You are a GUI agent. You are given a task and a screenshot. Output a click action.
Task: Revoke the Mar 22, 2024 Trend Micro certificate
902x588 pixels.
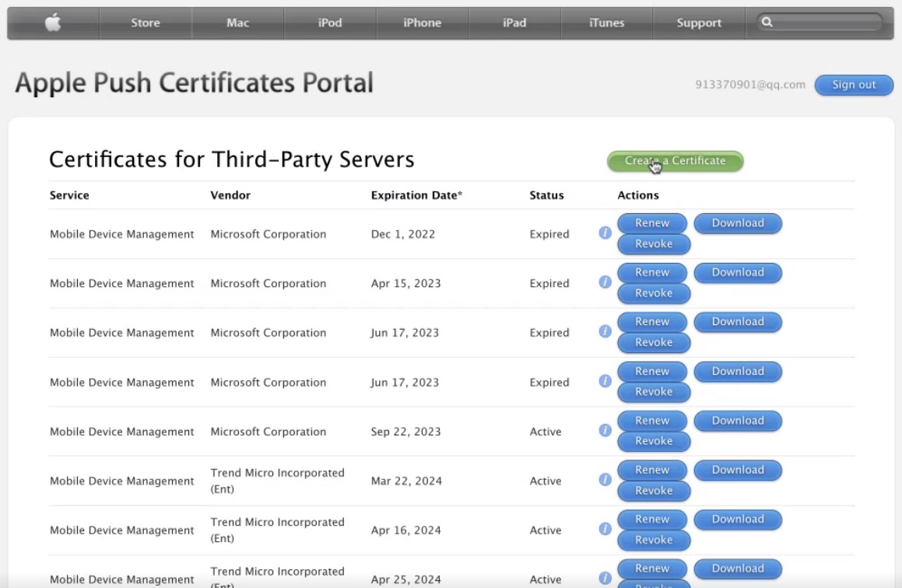pyautogui.click(x=654, y=491)
